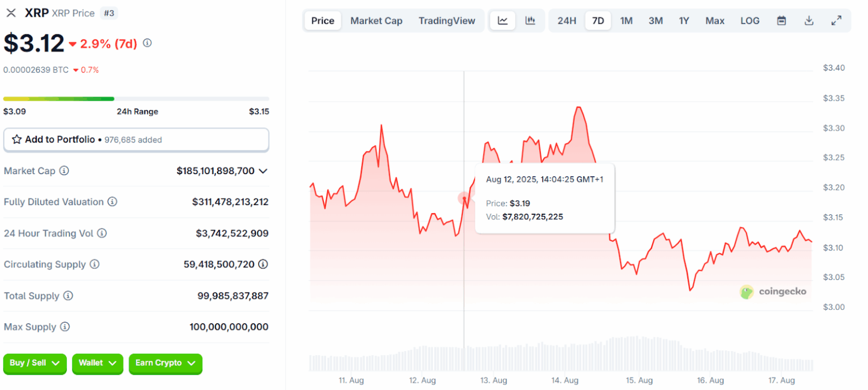Click the 24h Range gradient bar

[136, 98]
